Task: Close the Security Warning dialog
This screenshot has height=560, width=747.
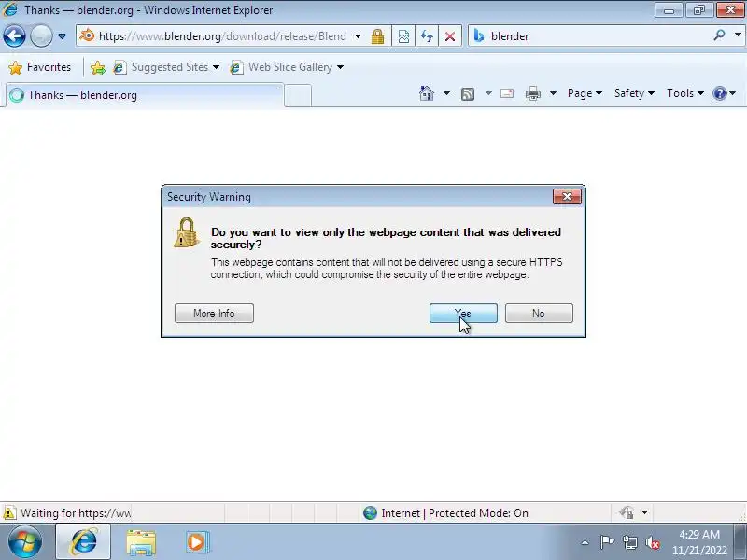Action: click(x=567, y=196)
